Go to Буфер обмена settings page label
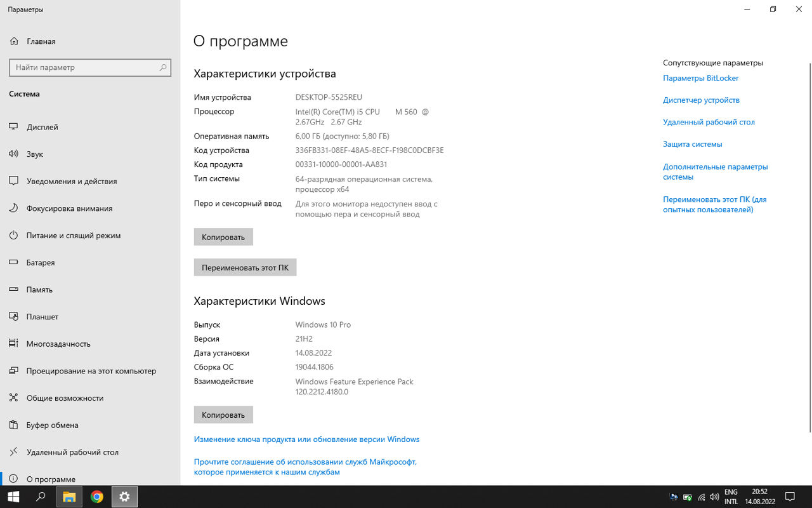 53,425
